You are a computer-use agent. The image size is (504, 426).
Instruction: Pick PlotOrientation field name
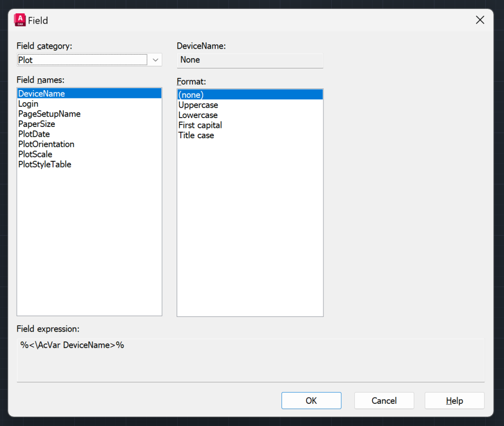[x=46, y=144]
